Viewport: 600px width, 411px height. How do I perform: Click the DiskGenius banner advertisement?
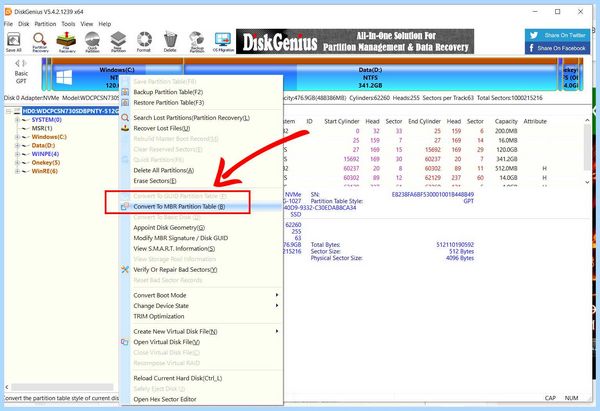[355, 41]
